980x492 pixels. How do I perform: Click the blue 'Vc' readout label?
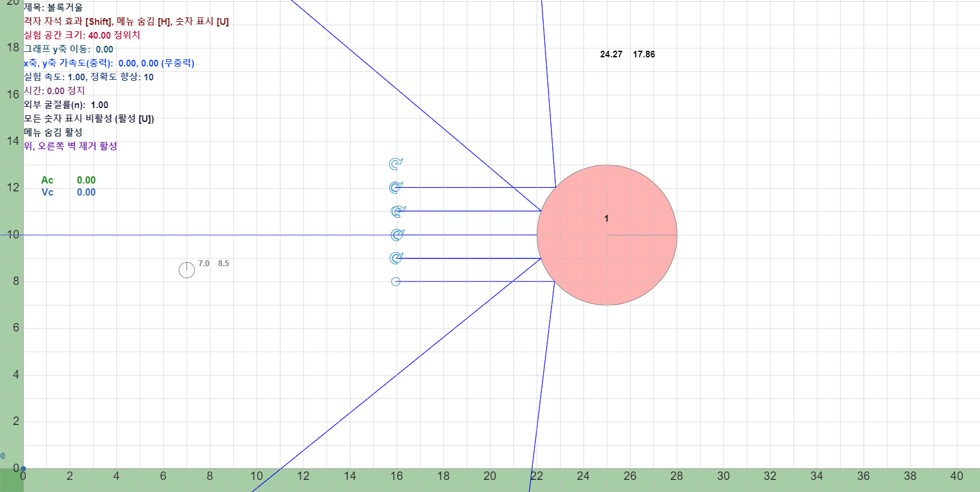tap(47, 192)
